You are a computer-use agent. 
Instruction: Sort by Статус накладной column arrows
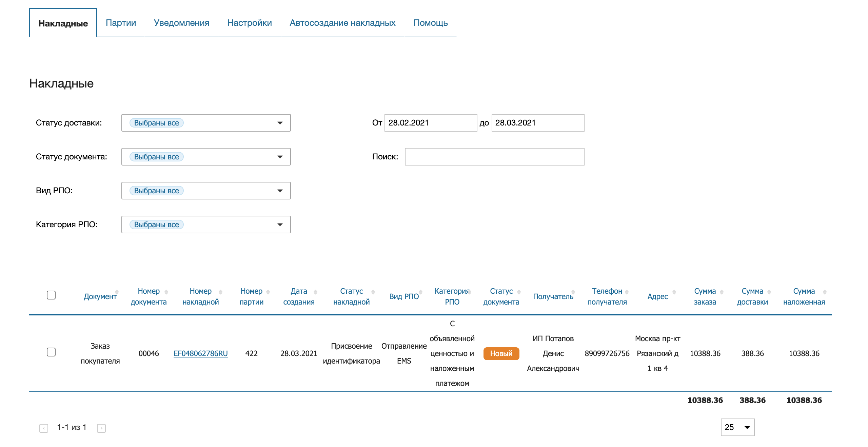[373, 292]
